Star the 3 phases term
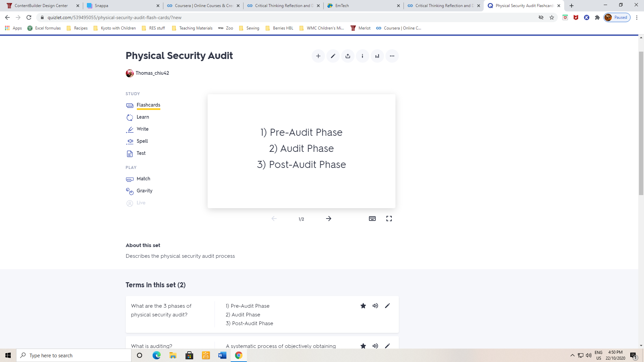644x362 pixels. tap(363, 306)
